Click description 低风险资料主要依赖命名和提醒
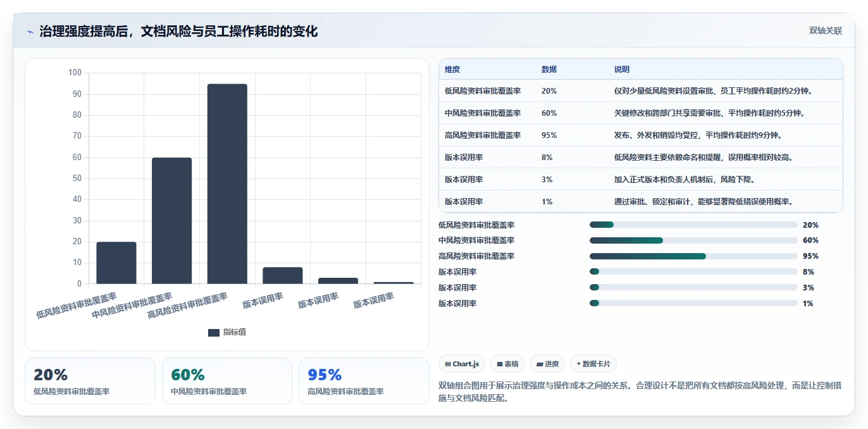The height and width of the screenshot is (429, 868). (x=704, y=158)
